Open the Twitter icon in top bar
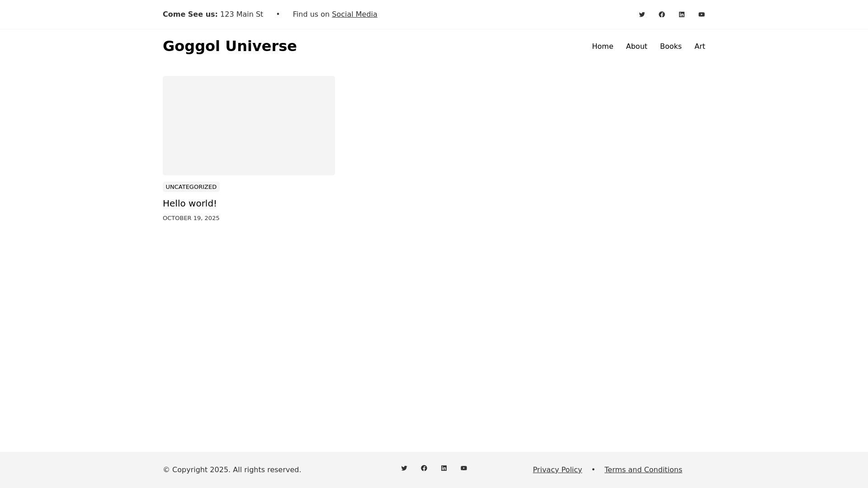Screen dimensions: 868x488 (642, 14)
